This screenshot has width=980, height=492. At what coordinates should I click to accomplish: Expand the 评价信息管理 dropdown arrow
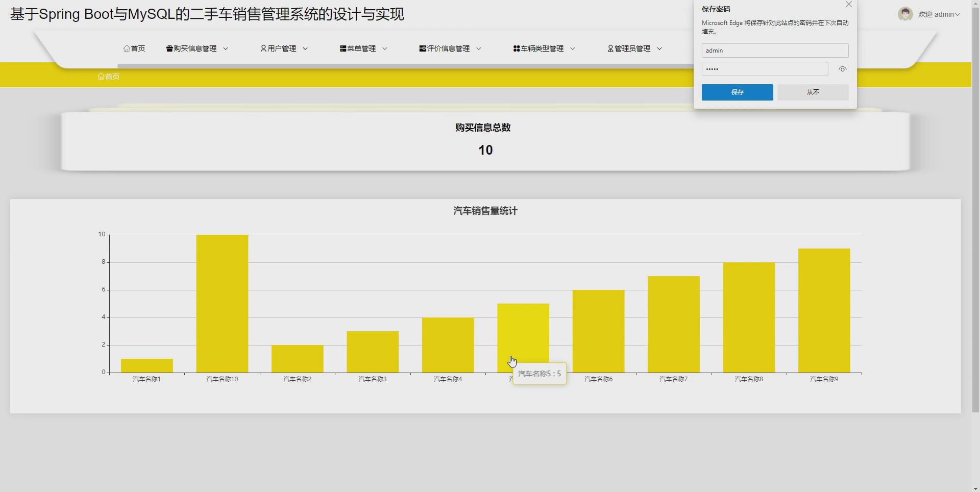pos(479,48)
